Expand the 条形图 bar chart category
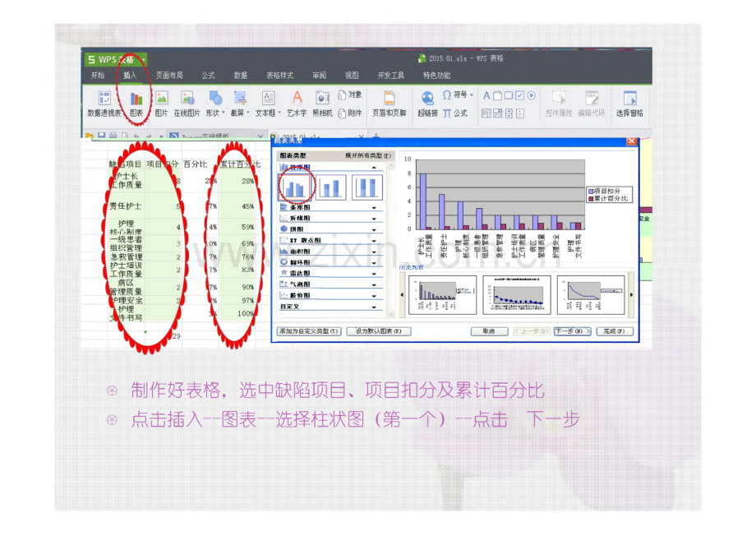This screenshot has width=756, height=536. point(329,208)
